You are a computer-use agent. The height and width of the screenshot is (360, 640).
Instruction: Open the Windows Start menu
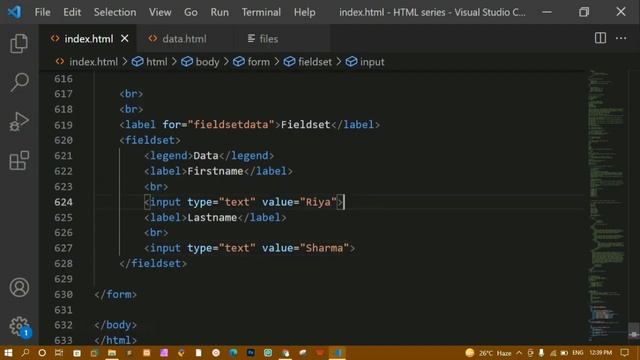click(x=8, y=353)
